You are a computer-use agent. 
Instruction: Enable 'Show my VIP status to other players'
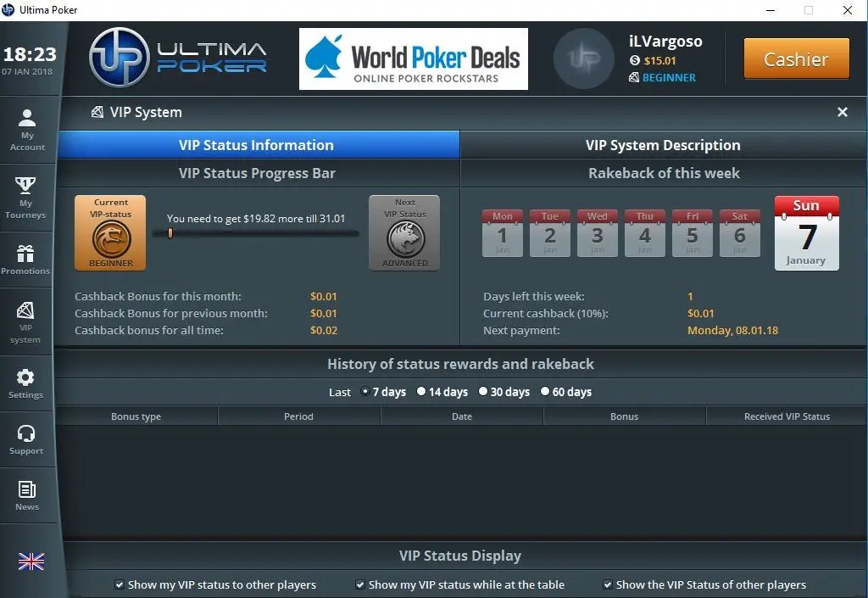pos(120,584)
